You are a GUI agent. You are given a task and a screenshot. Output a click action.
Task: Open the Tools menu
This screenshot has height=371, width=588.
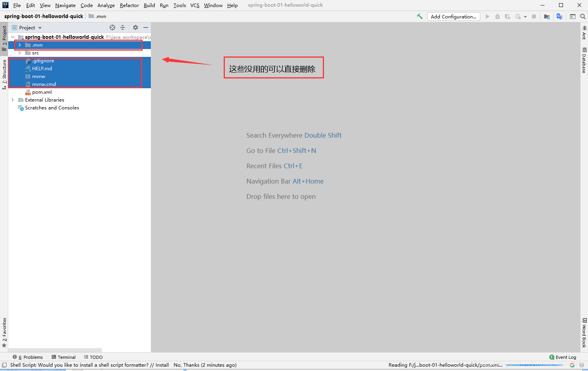pos(180,5)
